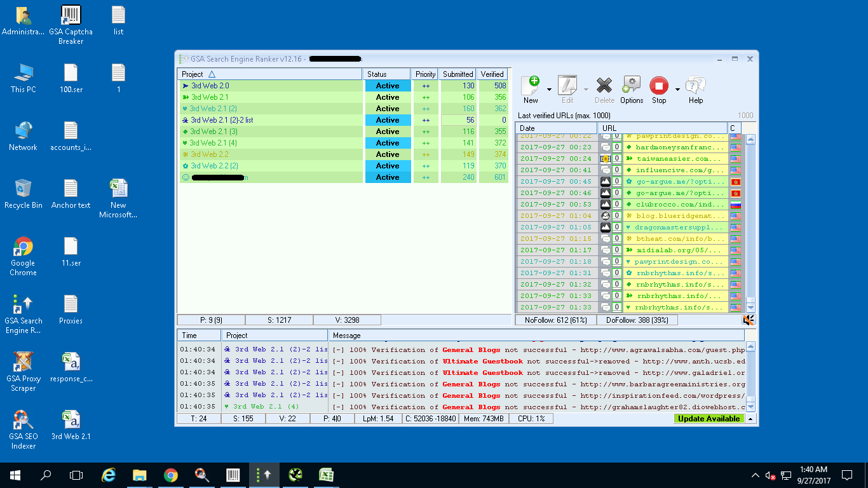The height and width of the screenshot is (488, 868).
Task: Select project 3rd Web 2.2 (2)
Action: [214, 166]
